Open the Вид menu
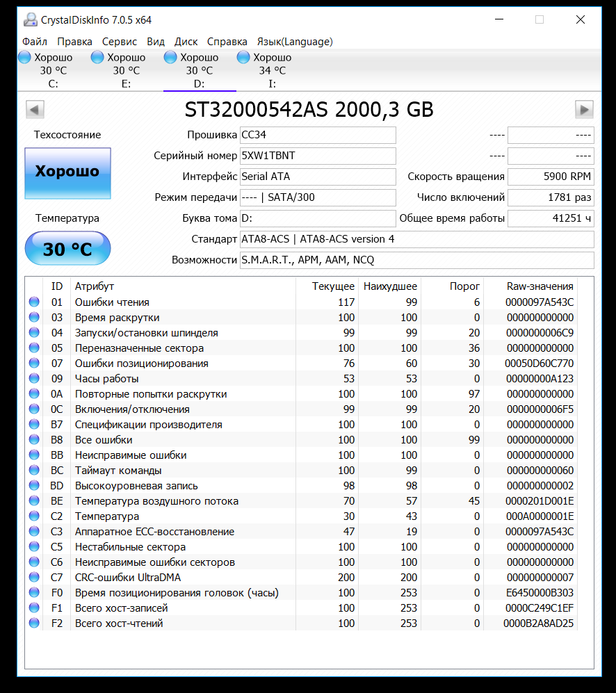The width and height of the screenshot is (616, 693). [156, 42]
